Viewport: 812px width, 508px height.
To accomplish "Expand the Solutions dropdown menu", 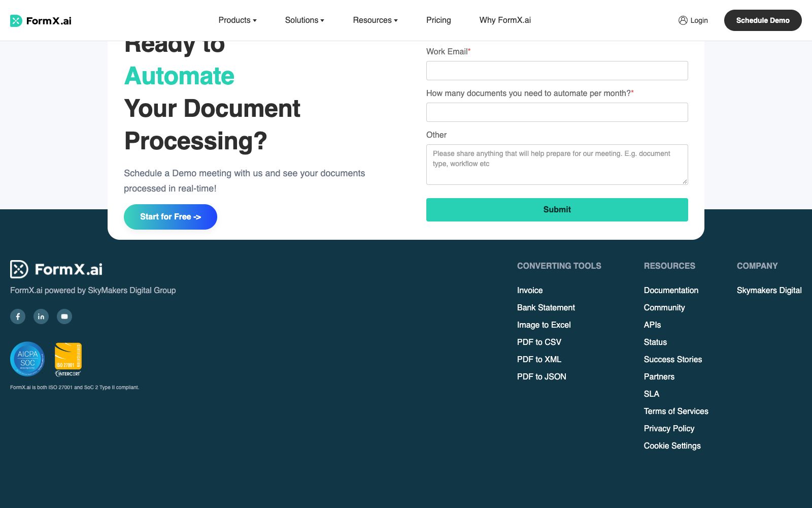I will pyautogui.click(x=304, y=20).
